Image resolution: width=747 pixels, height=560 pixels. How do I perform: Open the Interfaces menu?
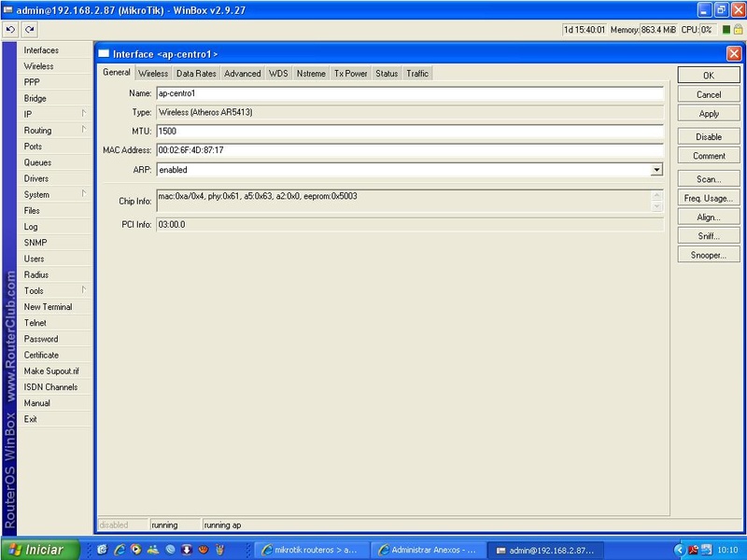point(54,50)
